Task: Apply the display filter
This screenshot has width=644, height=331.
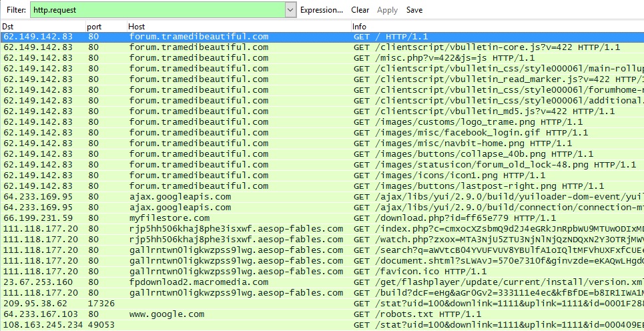Action: pos(387,10)
